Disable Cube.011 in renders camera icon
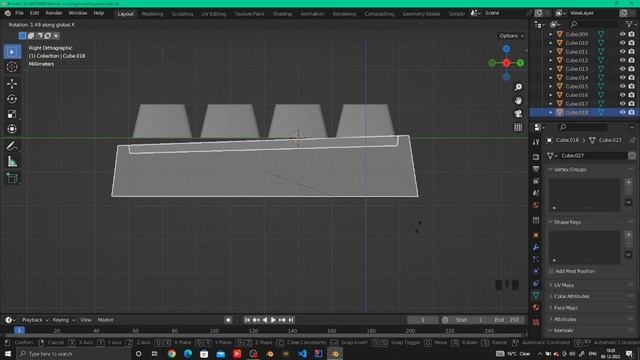640x360 pixels. pos(631,51)
